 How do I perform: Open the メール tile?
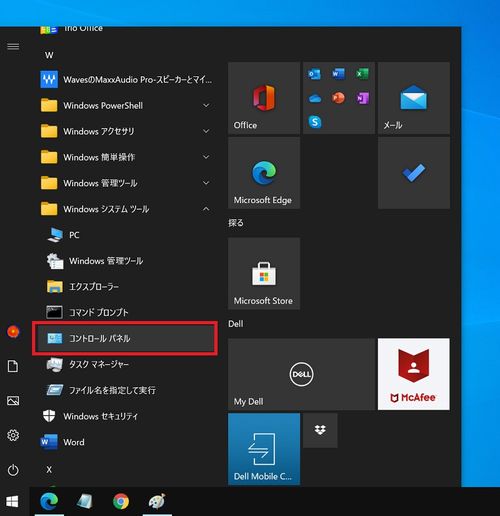[x=414, y=98]
